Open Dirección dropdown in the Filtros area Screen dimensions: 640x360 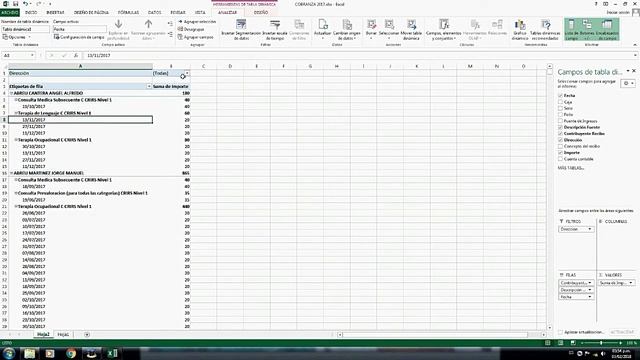[589, 229]
